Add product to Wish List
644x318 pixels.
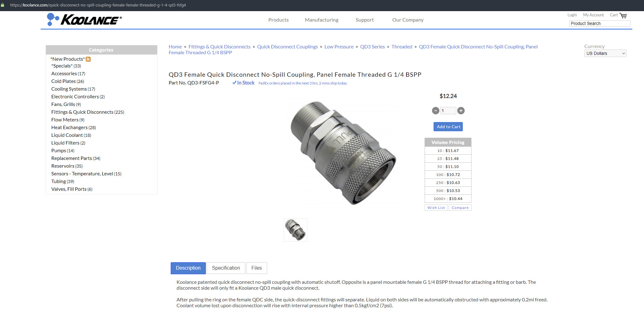coord(436,208)
